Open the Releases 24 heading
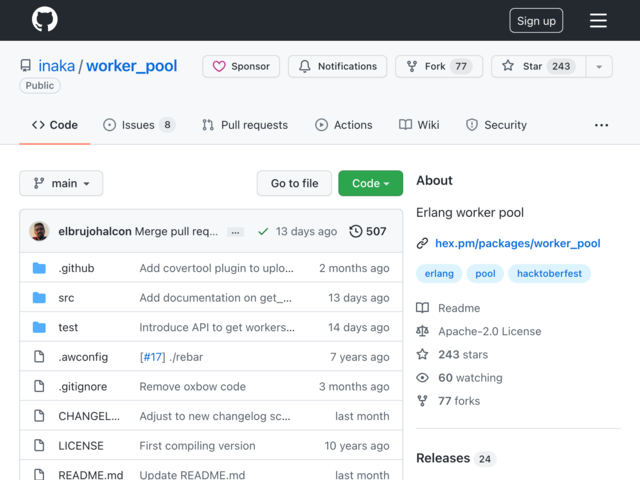This screenshot has height=480, width=640. click(x=456, y=458)
